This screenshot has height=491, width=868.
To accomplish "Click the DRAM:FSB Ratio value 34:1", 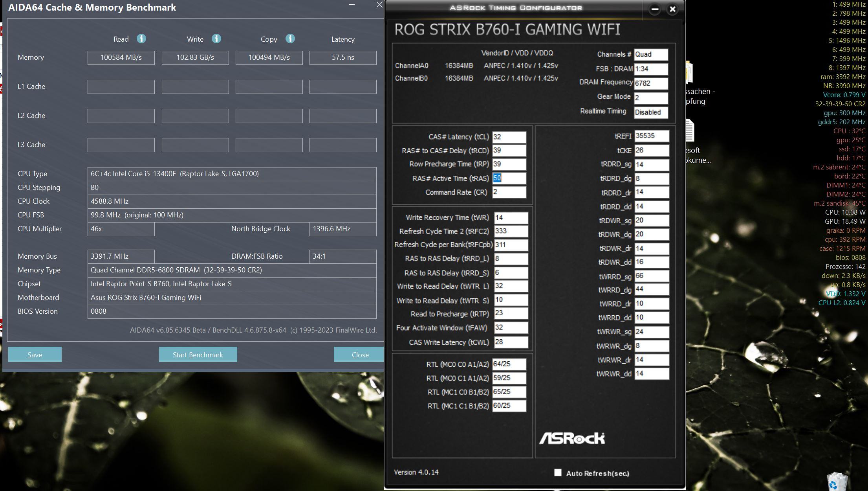I will click(343, 256).
